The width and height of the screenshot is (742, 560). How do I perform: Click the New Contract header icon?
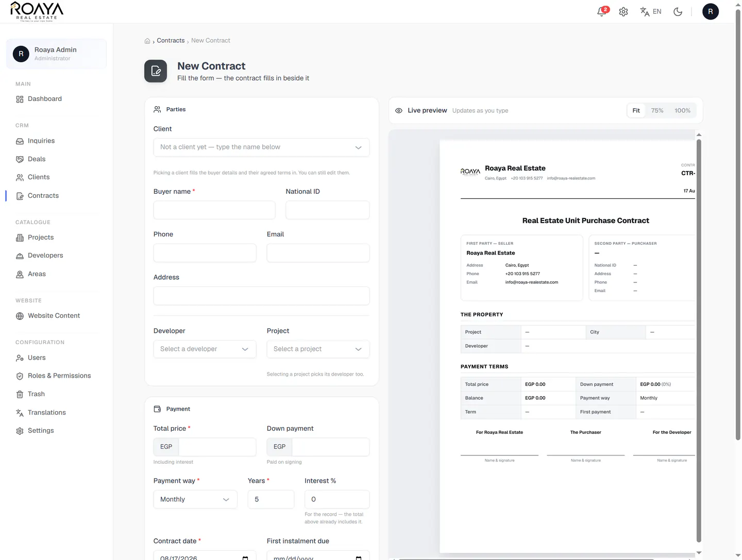(156, 71)
